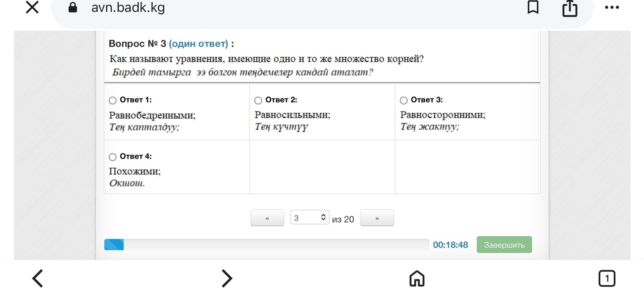Close the browser page with the X icon
Image resolution: width=644 pixels, height=297 pixels.
tap(32, 7)
